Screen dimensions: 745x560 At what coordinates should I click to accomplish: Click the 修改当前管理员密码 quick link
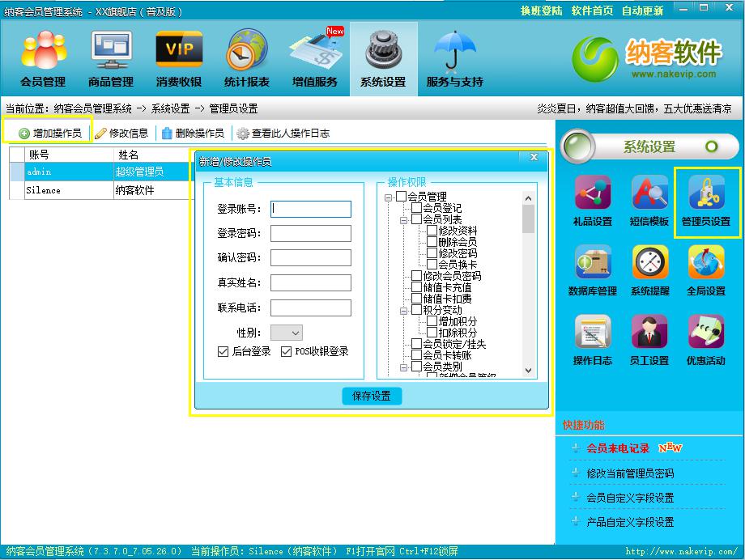630,473
